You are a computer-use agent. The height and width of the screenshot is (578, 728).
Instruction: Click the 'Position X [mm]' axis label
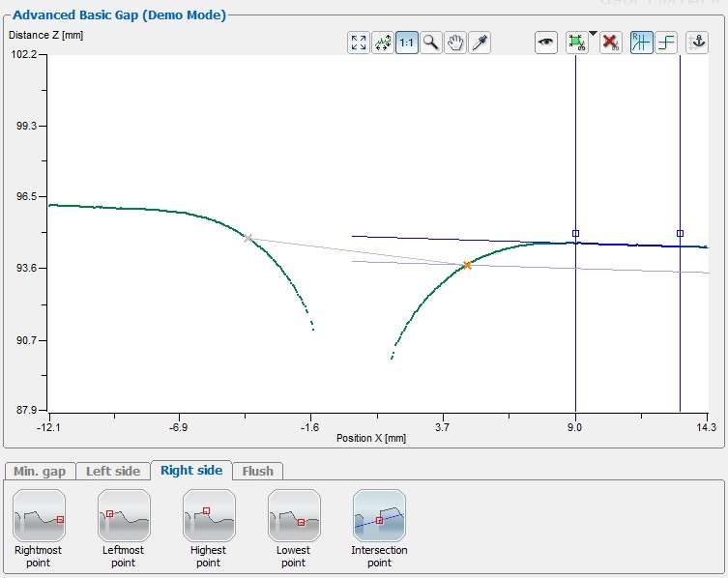[371, 438]
